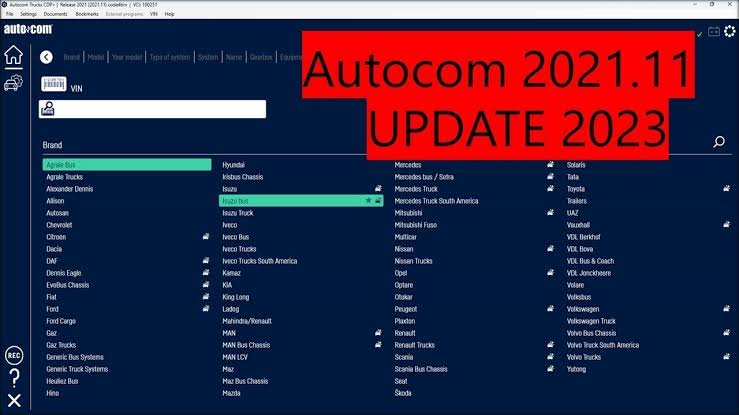Toggle the favorite star on Isuzu bus
Viewport: 739px width, 415px height.
click(x=369, y=200)
